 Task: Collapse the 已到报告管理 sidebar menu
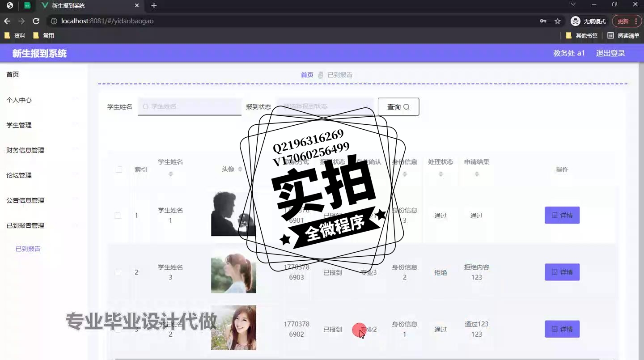point(43,225)
